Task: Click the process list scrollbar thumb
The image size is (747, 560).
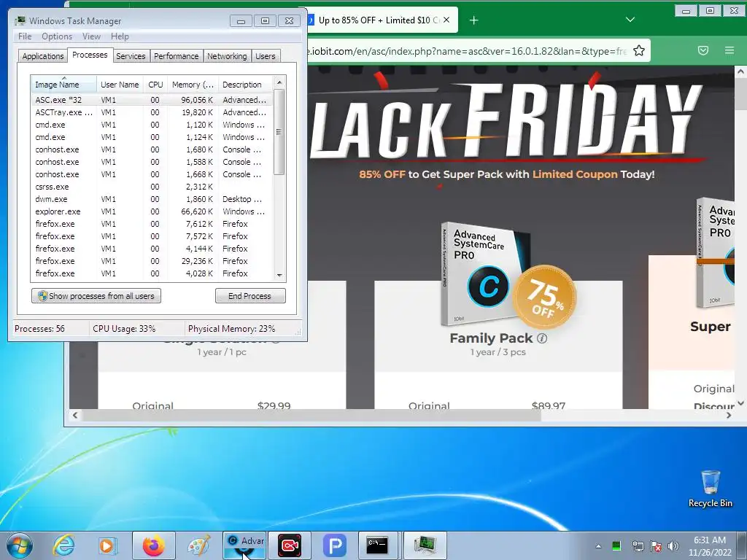Action: tap(279, 132)
